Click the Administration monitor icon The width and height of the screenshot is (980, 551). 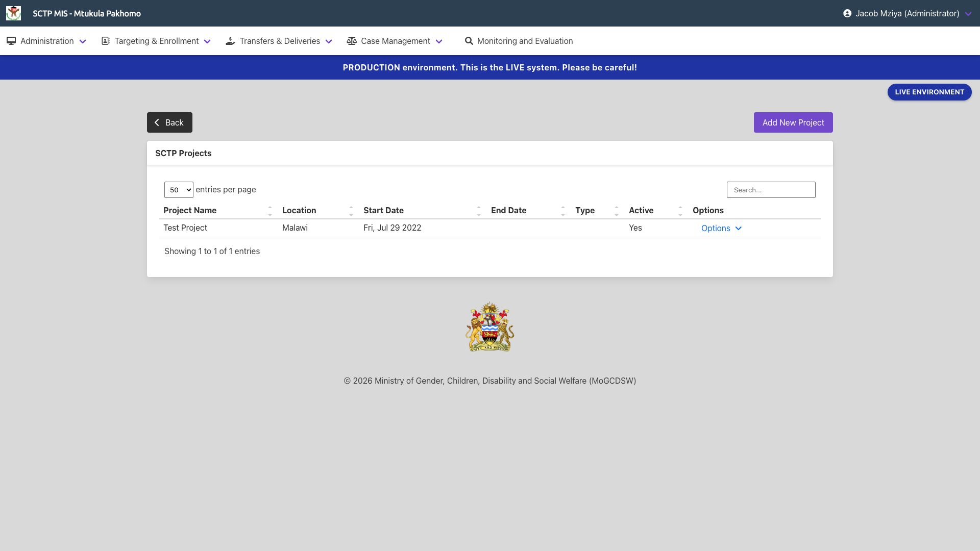tap(11, 41)
